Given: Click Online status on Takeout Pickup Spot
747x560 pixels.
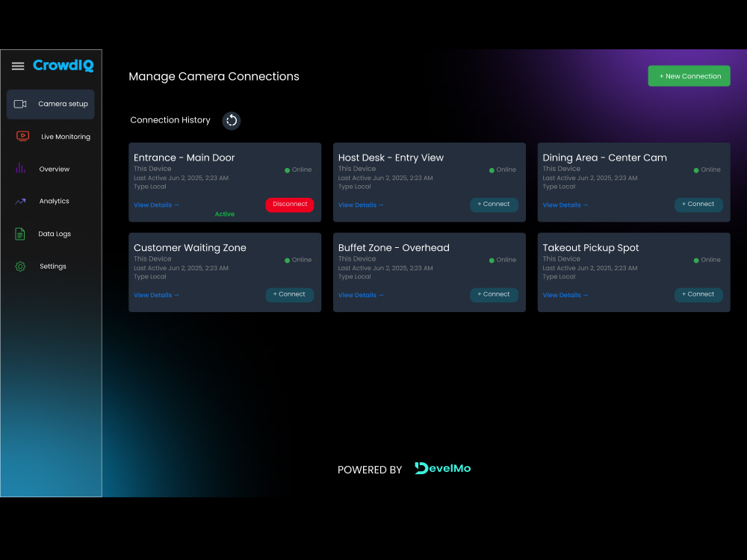Looking at the screenshot, I should (x=707, y=260).
